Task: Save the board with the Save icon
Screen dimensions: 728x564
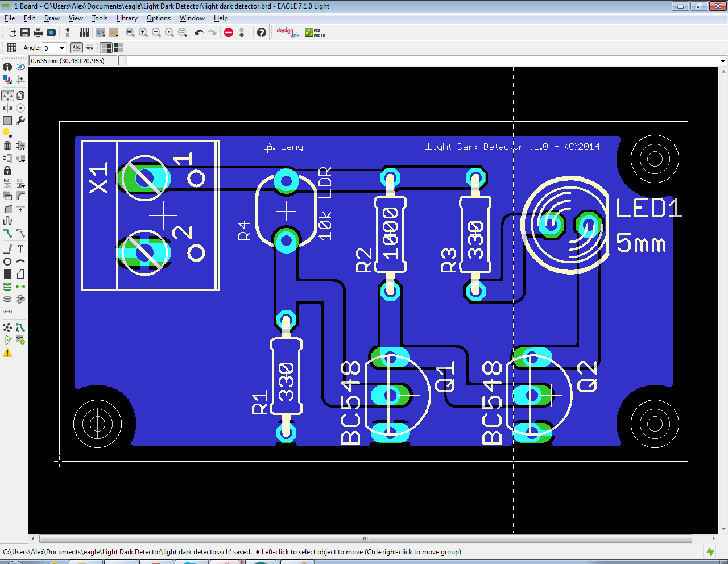Action: tap(25, 32)
